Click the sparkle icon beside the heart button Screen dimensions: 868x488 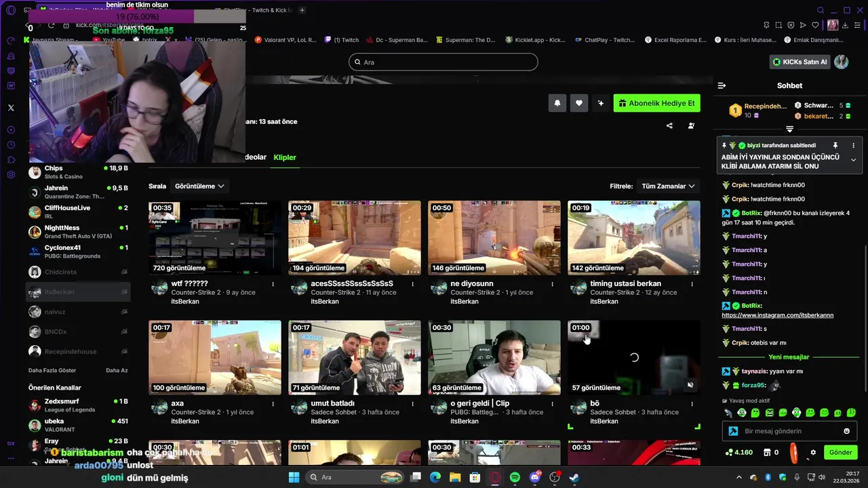(600, 103)
